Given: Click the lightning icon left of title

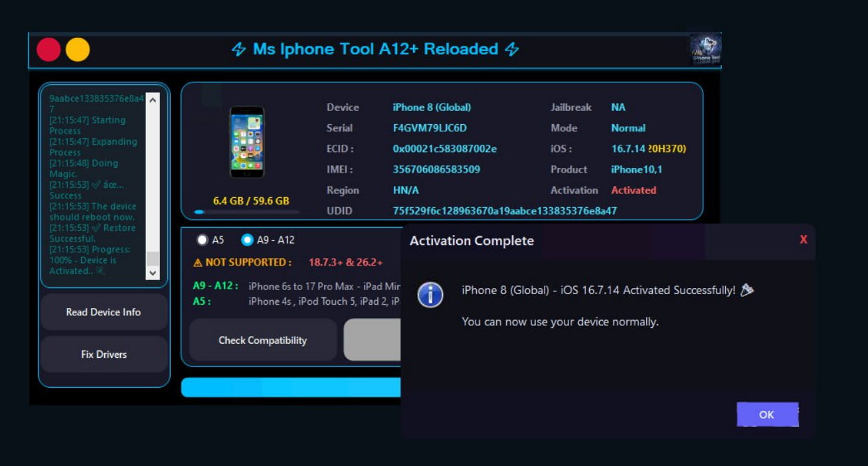Looking at the screenshot, I should click(238, 49).
